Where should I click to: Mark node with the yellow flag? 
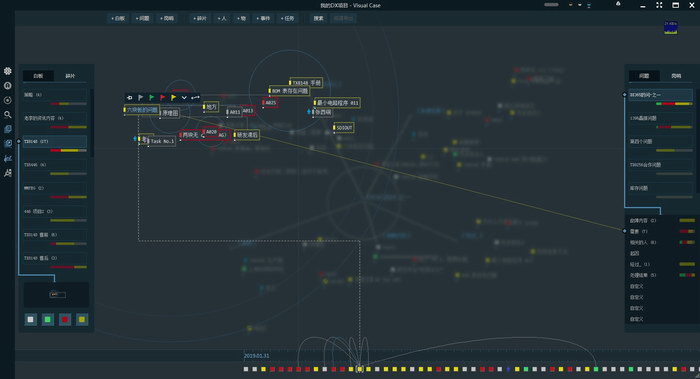[173, 97]
